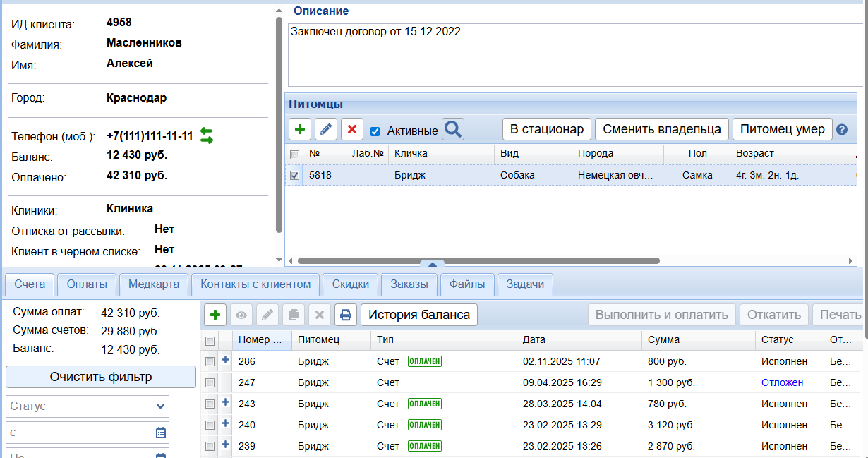Open the Статус filter dropdown

(x=88, y=406)
